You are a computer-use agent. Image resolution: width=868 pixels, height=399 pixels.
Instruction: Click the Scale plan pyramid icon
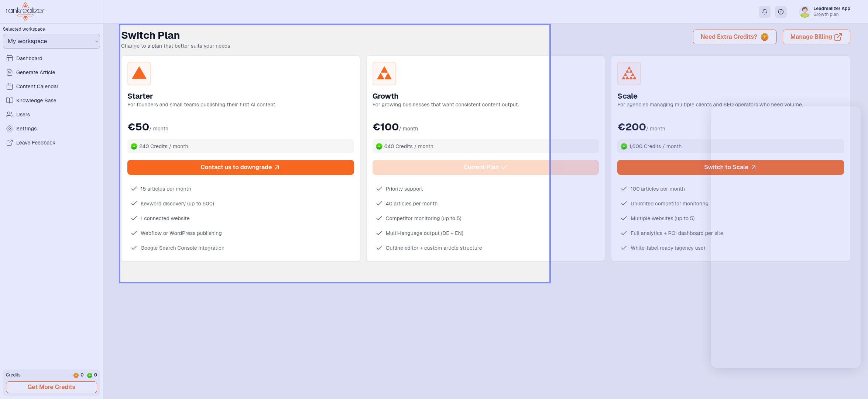click(629, 74)
